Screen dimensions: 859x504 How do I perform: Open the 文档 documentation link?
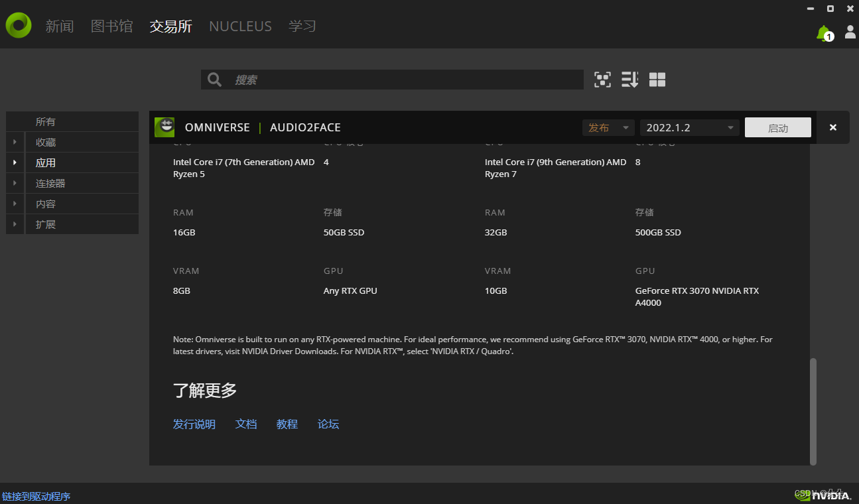246,424
